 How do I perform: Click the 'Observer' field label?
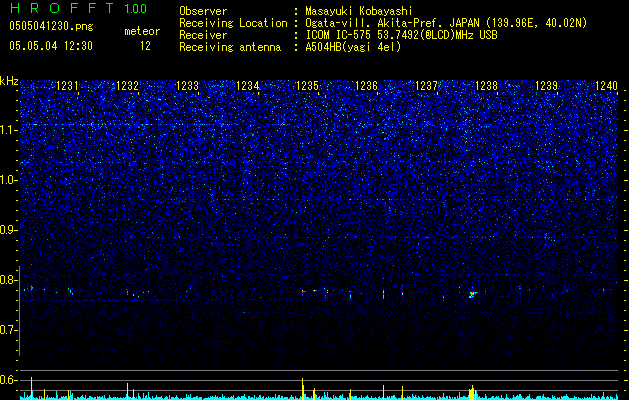pos(203,11)
